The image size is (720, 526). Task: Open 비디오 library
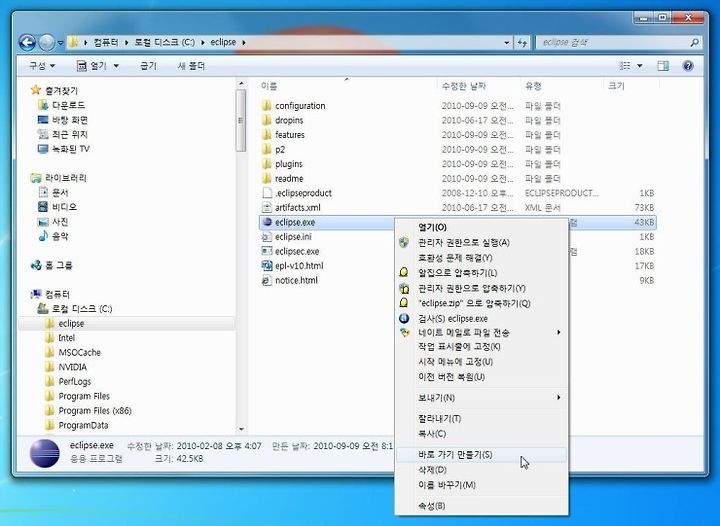click(57, 207)
